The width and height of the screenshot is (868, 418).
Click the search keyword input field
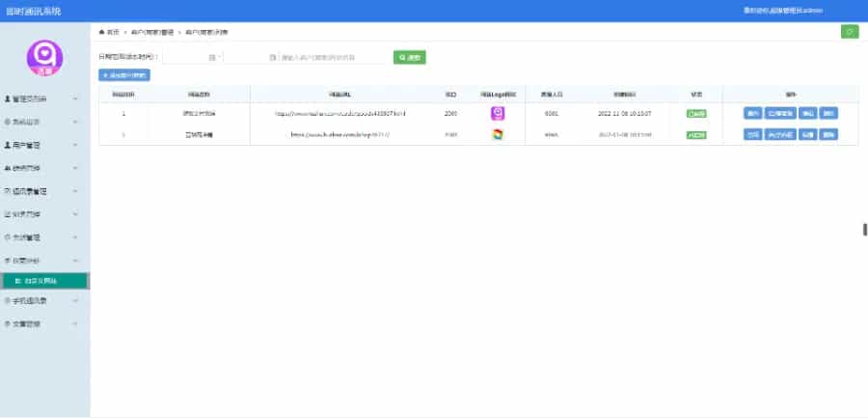[334, 58]
